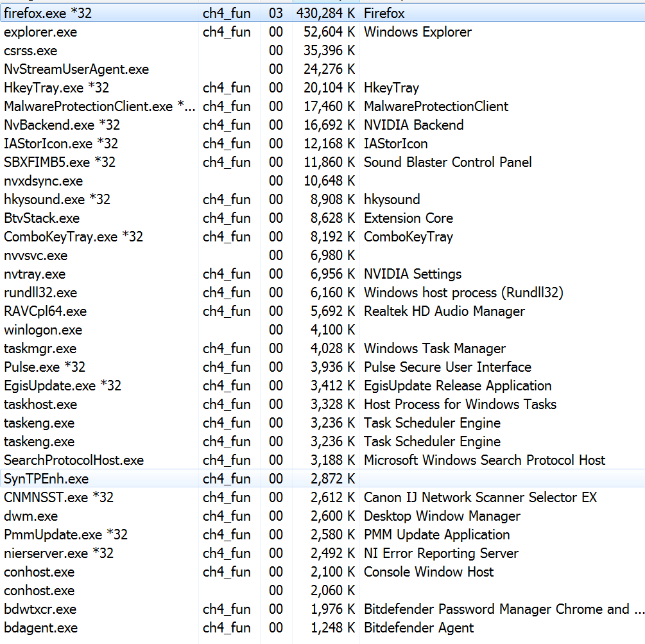Click the 6,980 K memory value
This screenshot has height=644, width=645.
point(333,255)
